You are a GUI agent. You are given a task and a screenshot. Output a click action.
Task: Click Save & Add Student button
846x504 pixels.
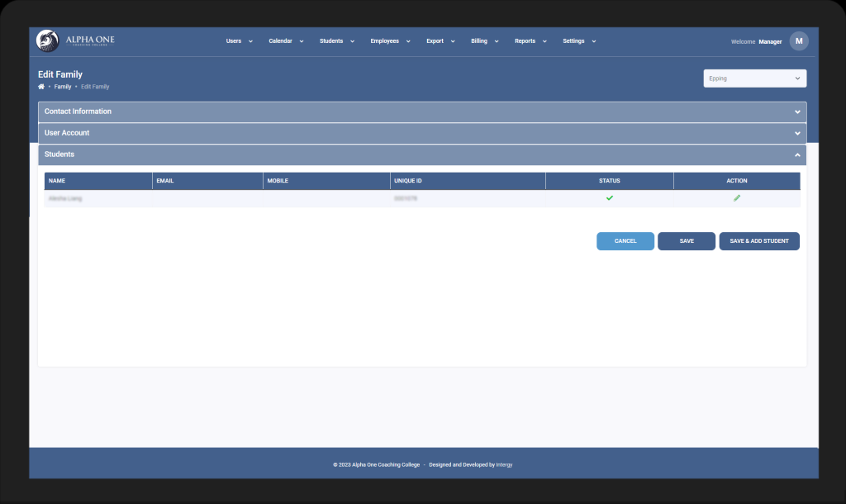758,241
